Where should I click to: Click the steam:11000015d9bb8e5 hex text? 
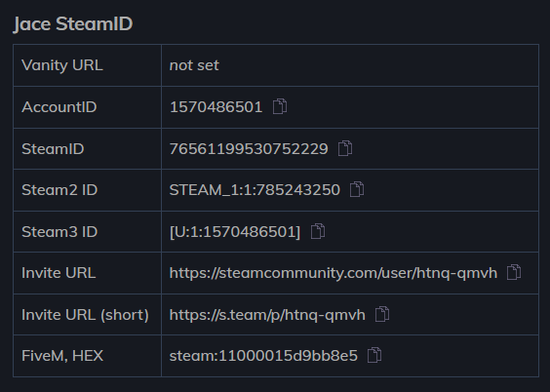point(263,356)
